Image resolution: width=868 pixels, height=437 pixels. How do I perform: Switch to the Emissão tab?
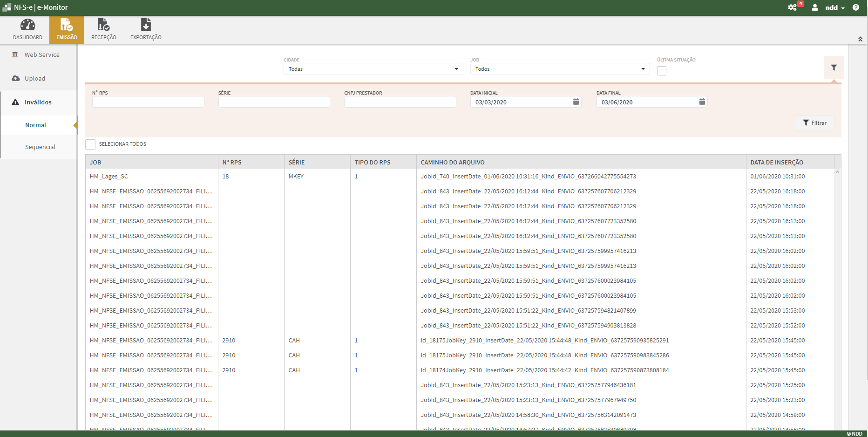coord(67,30)
